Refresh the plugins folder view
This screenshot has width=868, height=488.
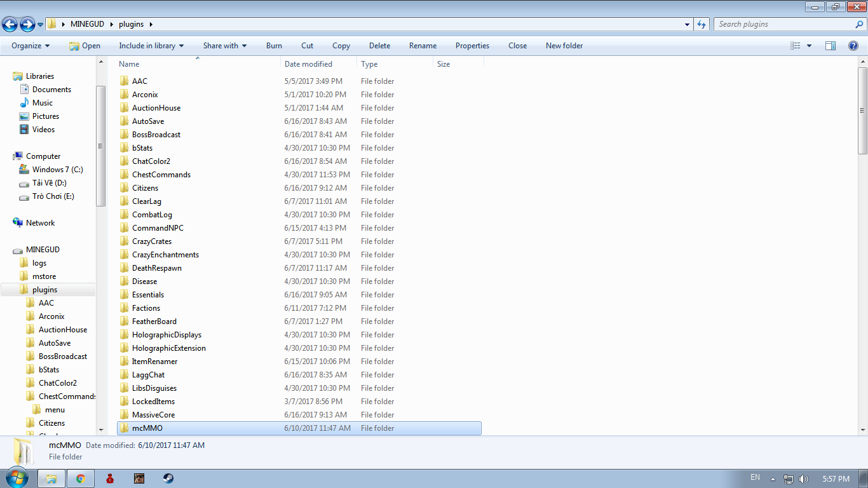coord(702,25)
